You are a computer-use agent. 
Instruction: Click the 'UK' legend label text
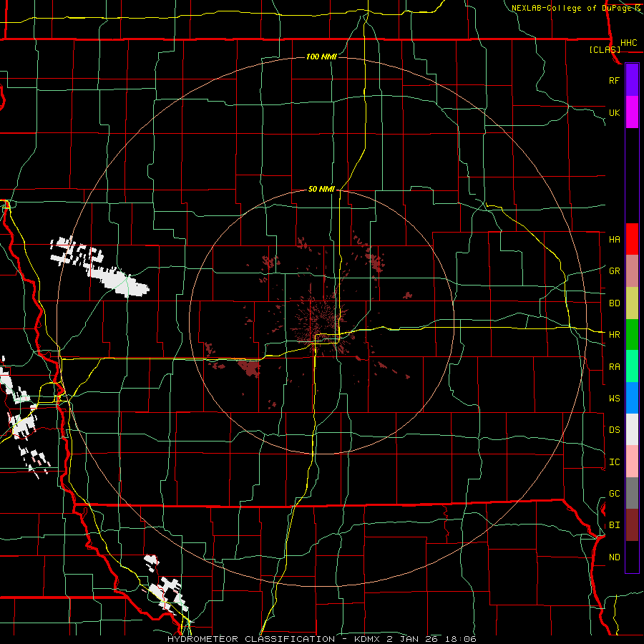point(614,112)
